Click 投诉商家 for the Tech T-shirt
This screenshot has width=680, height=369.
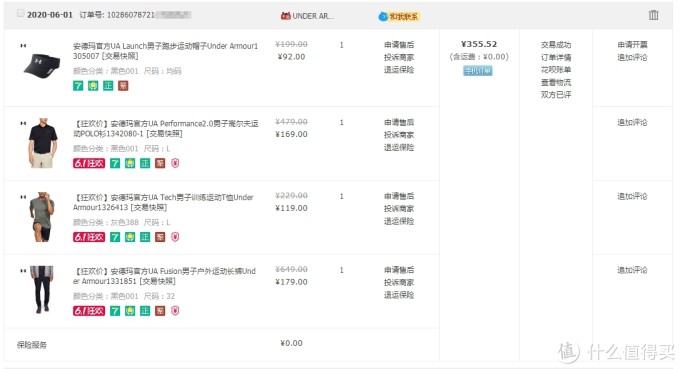click(x=399, y=208)
